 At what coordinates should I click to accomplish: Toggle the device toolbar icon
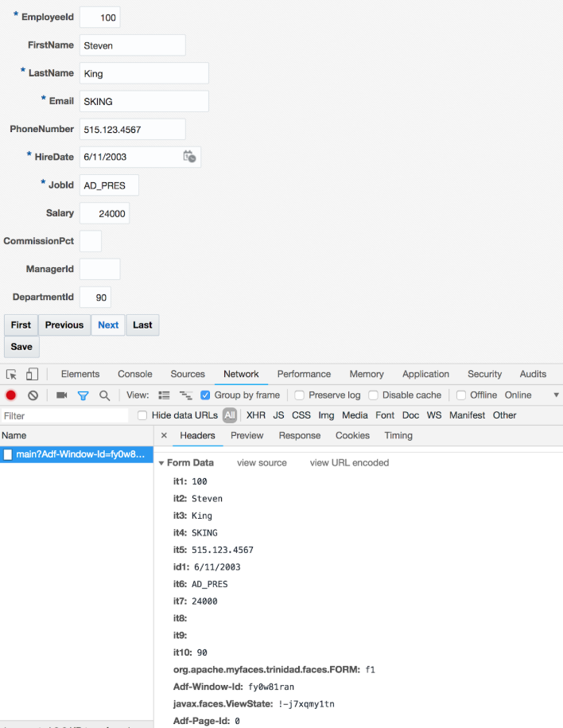[32, 374]
